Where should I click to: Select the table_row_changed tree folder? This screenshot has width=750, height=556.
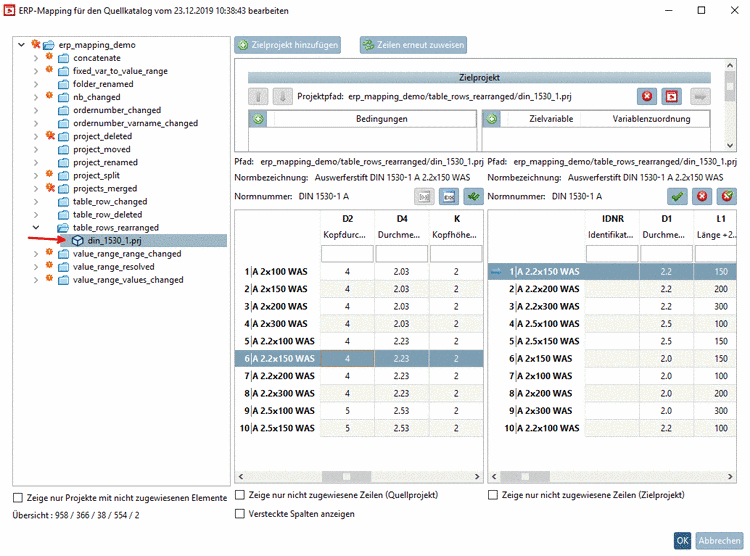tap(110, 201)
